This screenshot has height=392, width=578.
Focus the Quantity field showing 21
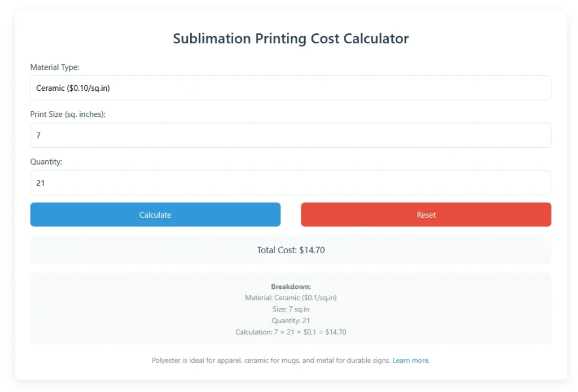click(291, 183)
